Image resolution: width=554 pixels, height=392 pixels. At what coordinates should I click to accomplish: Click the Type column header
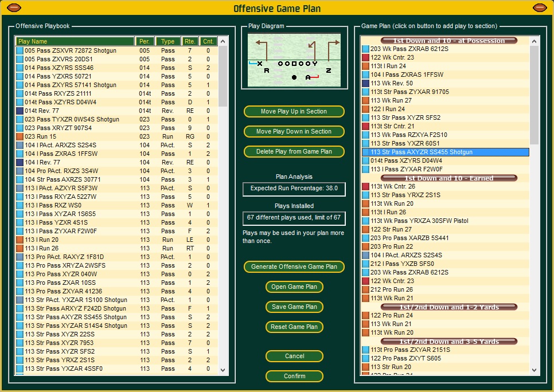[167, 41]
